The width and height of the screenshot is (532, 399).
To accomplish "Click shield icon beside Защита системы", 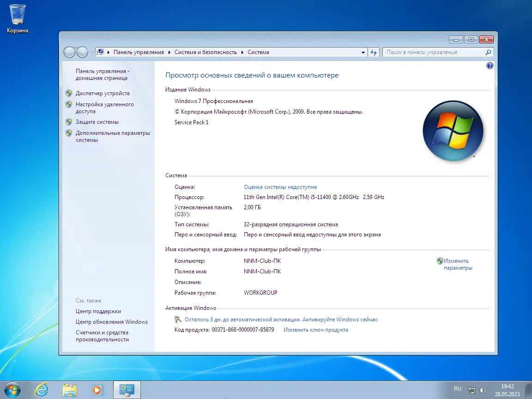I will pyautogui.click(x=69, y=122).
